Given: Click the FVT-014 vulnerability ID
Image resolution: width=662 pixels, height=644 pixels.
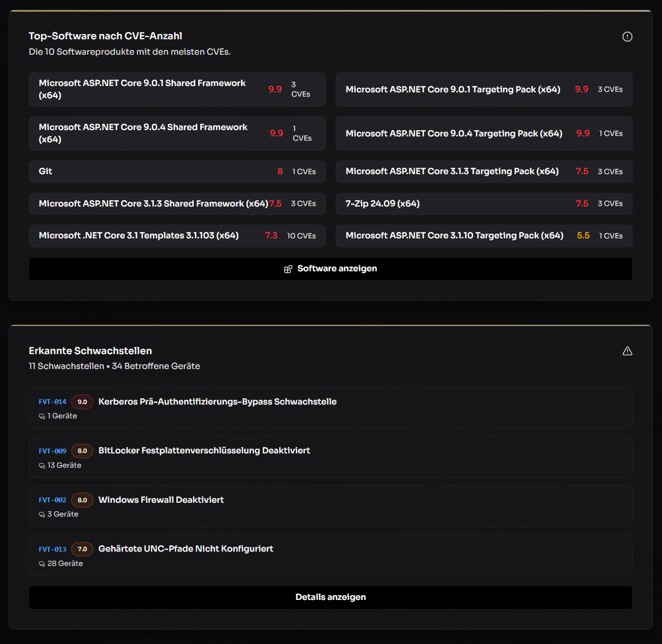Looking at the screenshot, I should point(53,402).
